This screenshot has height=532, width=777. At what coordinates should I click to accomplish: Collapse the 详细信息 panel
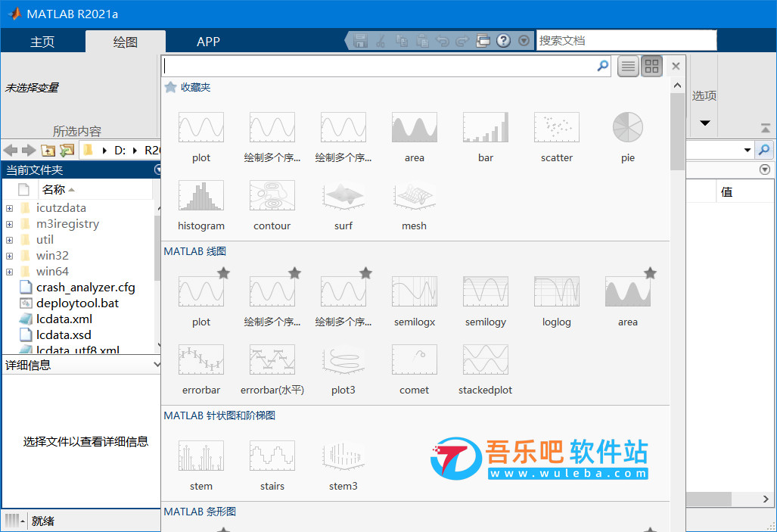157,365
